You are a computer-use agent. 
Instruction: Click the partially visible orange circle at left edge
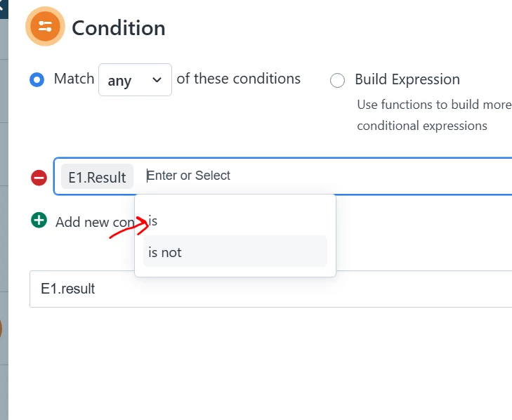coord(1,329)
